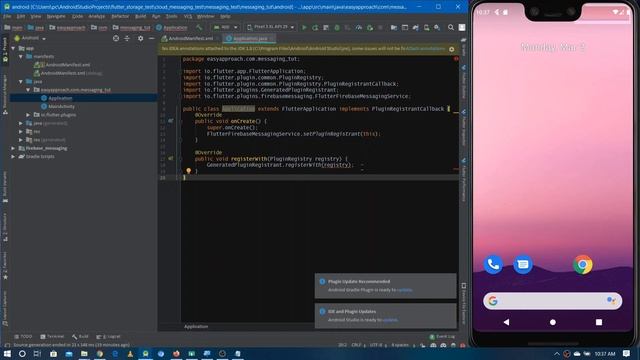
Task: Hide the Project panel with minus icon
Action: click(151, 38)
